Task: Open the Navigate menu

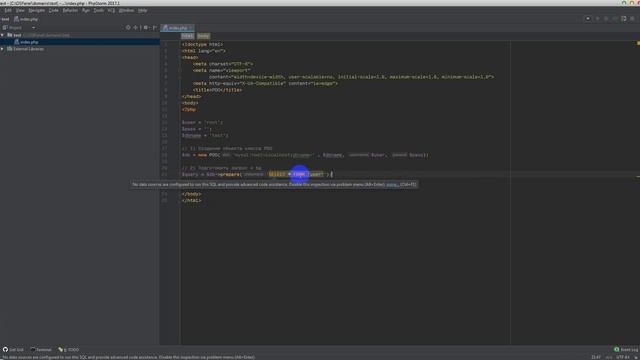Action: point(37,10)
